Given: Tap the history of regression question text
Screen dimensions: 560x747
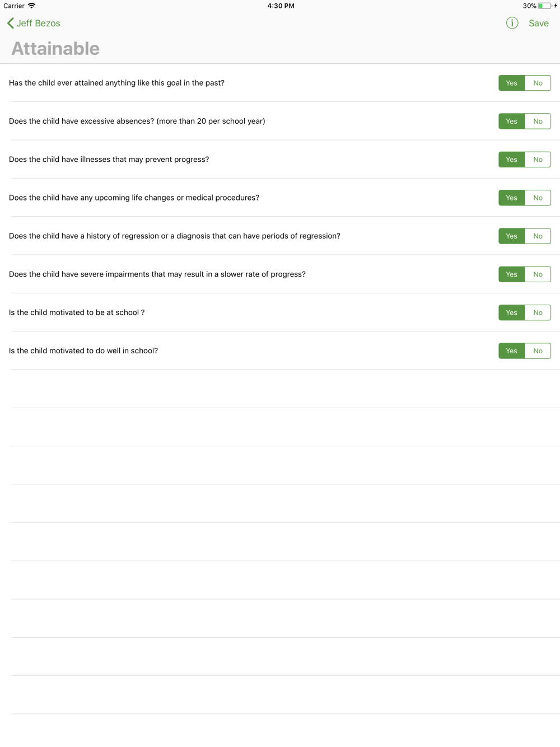Looking at the screenshot, I should click(175, 236).
